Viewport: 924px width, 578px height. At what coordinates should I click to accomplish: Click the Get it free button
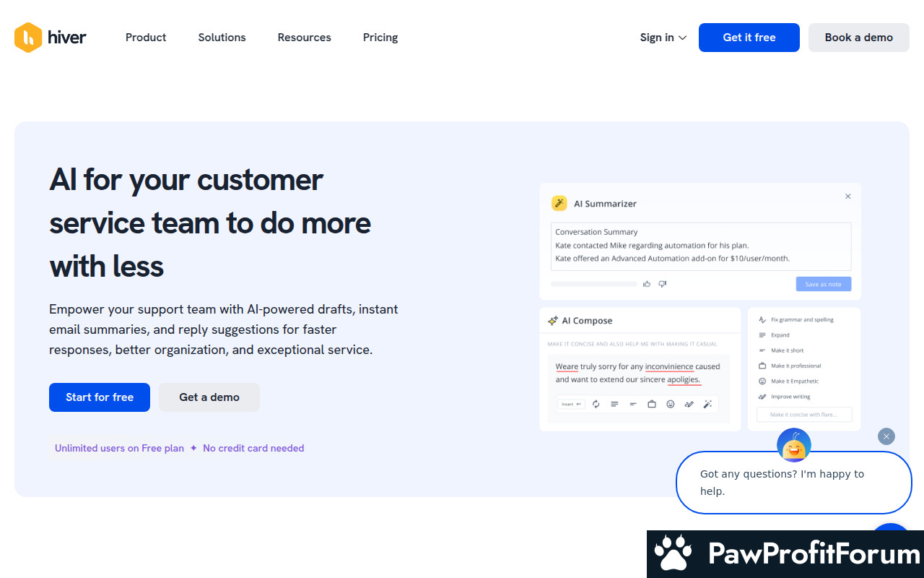point(749,38)
